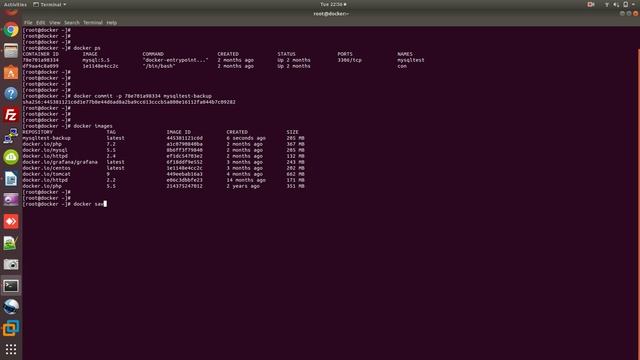Click the docker.io/mysql repository row
This screenshot has height=360, width=640.
tap(45, 150)
